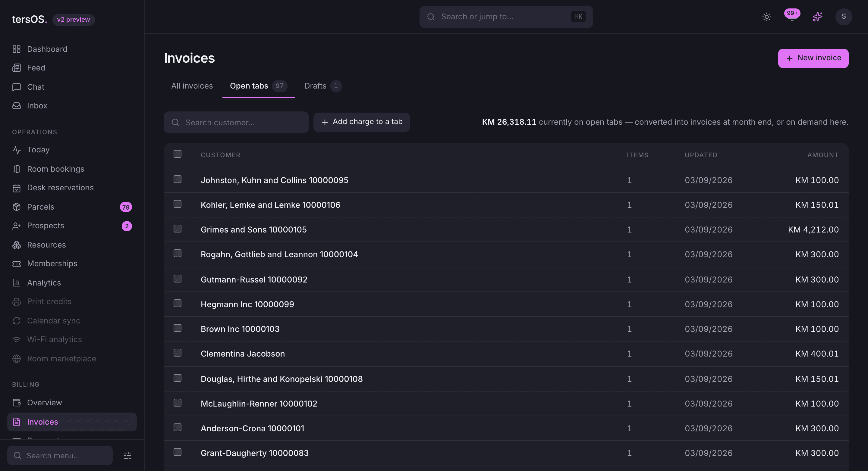Switch to the All invoices tab
This screenshot has width=868, height=471.
point(192,86)
